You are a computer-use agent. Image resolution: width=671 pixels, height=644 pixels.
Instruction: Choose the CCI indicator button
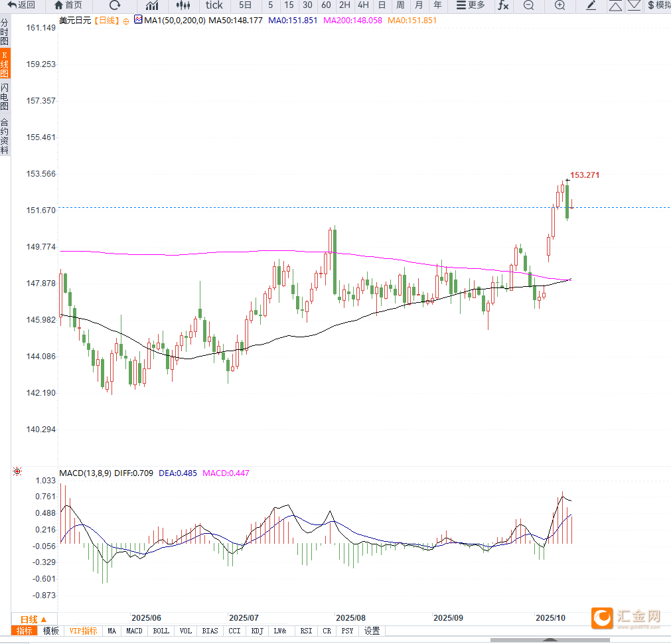tap(234, 631)
